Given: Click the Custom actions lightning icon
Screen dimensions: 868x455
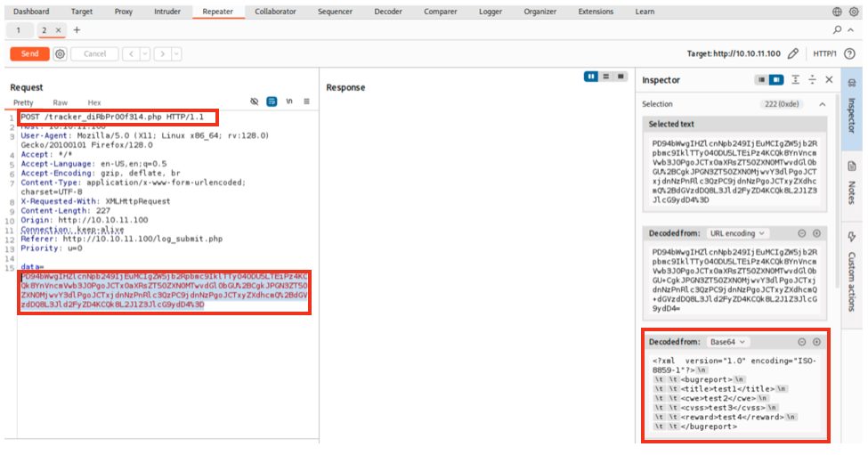Looking at the screenshot, I should (851, 237).
